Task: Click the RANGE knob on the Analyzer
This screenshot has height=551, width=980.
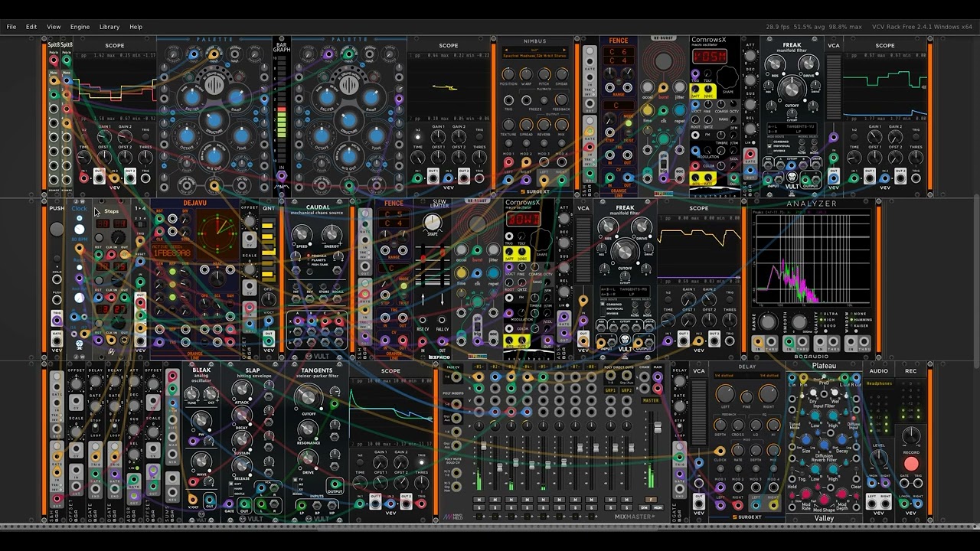Action: point(768,321)
